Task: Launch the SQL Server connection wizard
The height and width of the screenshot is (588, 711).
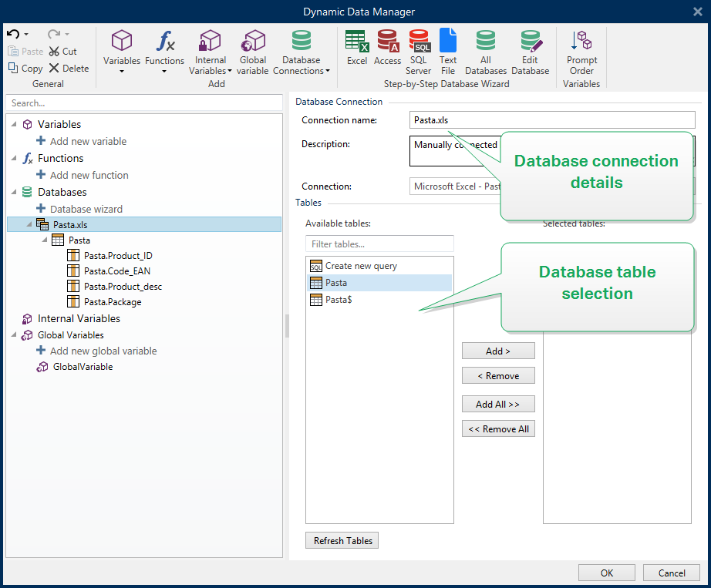Action: click(418, 50)
